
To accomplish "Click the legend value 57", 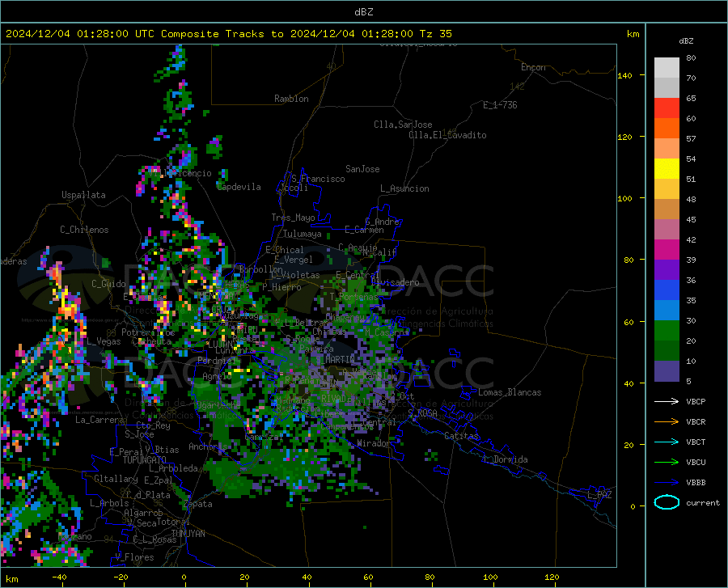I will 691,139.
